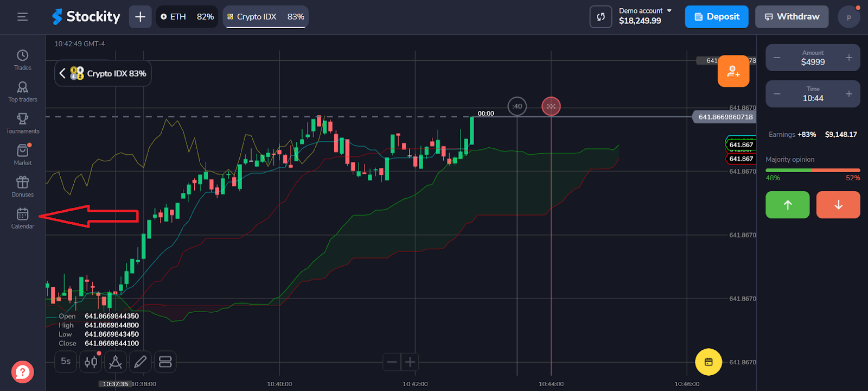This screenshot has height=391, width=868.
Task: Open the indicators compass tool
Action: click(x=115, y=362)
